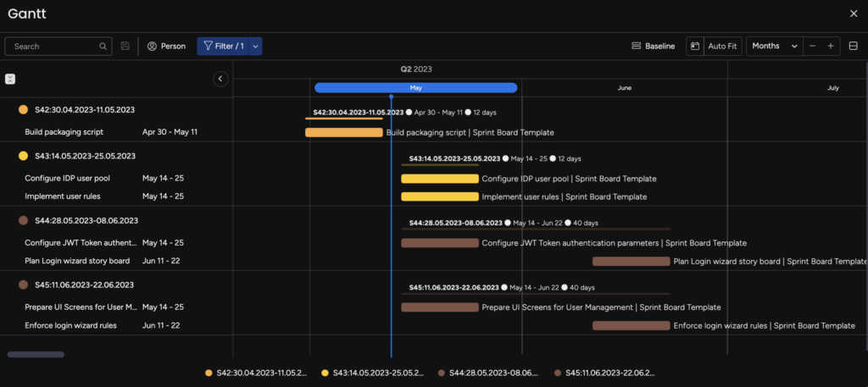Click the orange Build packaging script bar
The image size is (868, 387).
click(x=343, y=132)
